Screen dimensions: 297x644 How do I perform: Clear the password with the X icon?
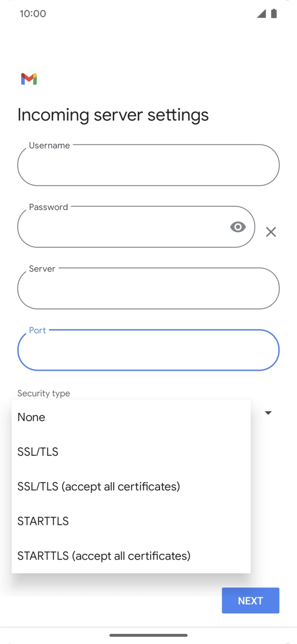click(x=271, y=232)
